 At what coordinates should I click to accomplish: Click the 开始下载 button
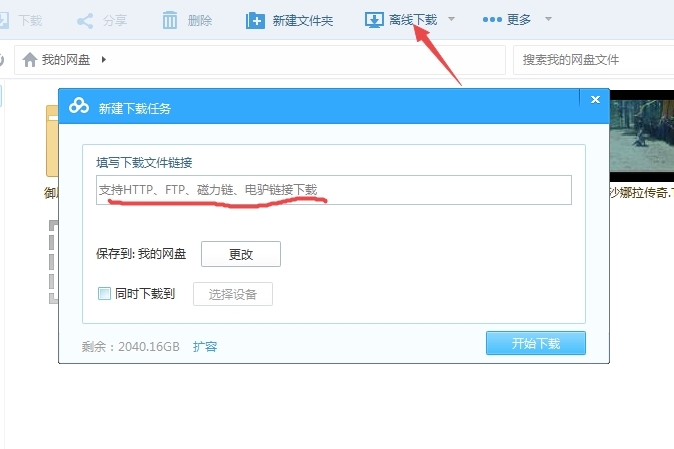[536, 343]
